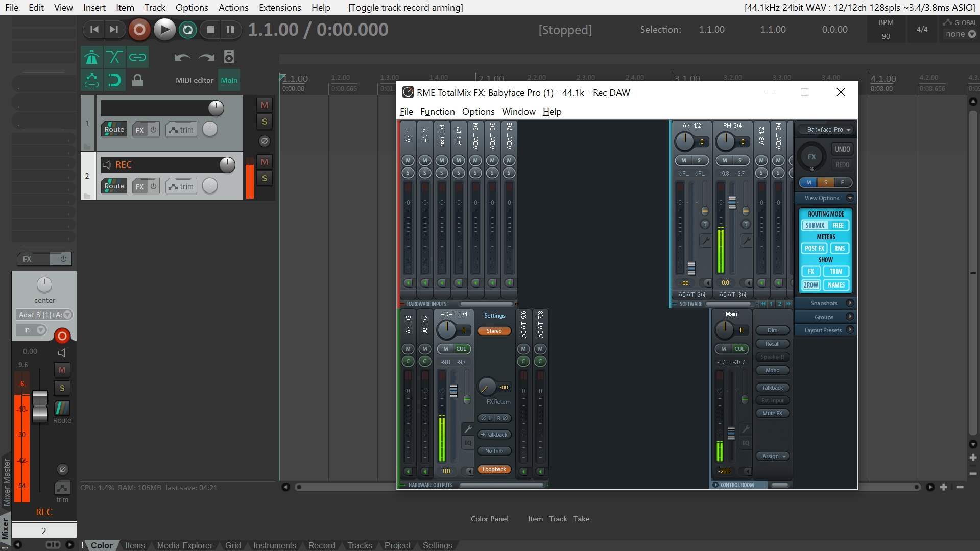Go to project end button
The width and height of the screenshot is (980, 551).
114,30
